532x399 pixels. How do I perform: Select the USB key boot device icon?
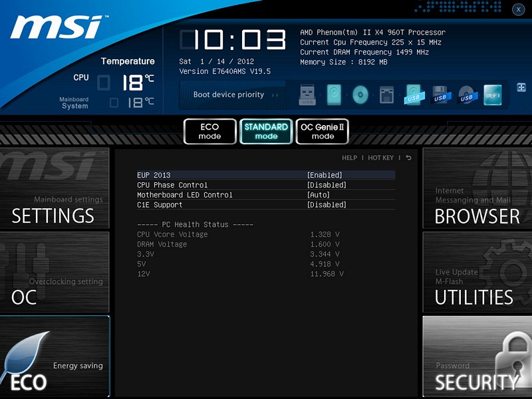pos(307,95)
